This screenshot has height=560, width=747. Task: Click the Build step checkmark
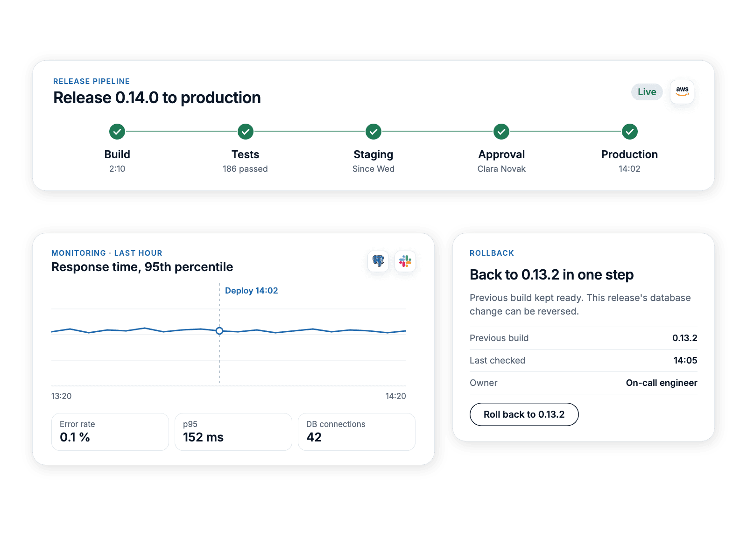pos(117,132)
